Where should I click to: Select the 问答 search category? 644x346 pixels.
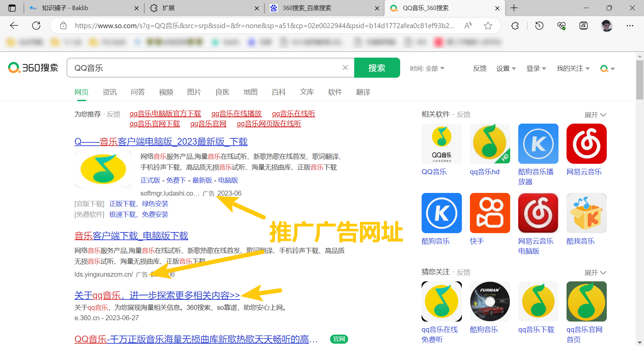pos(138,92)
